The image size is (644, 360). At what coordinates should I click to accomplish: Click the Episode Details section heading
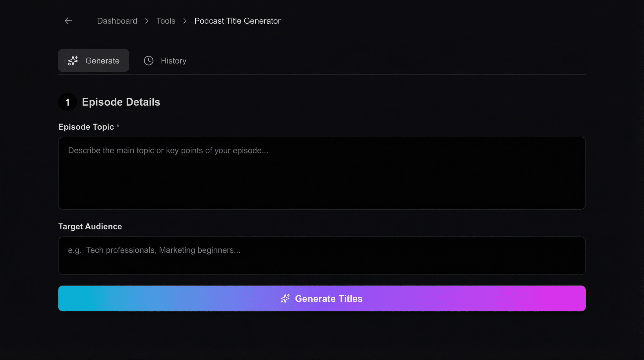[121, 102]
